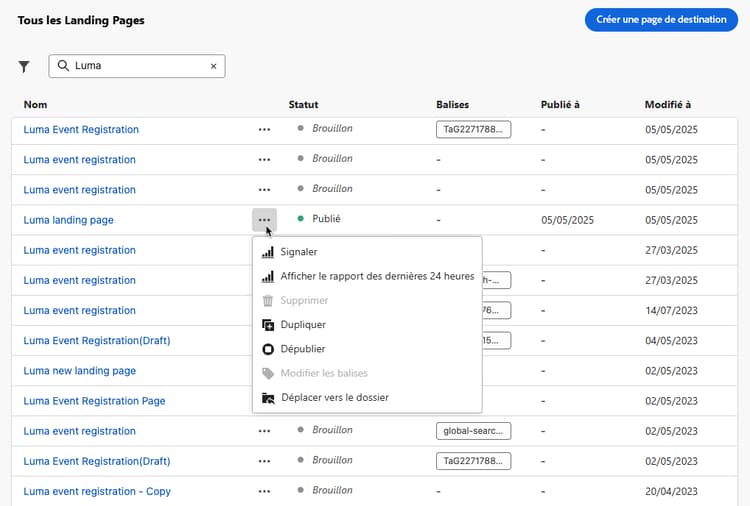Open Luma new landing page link
The width and height of the screenshot is (750, 506).
(80, 371)
